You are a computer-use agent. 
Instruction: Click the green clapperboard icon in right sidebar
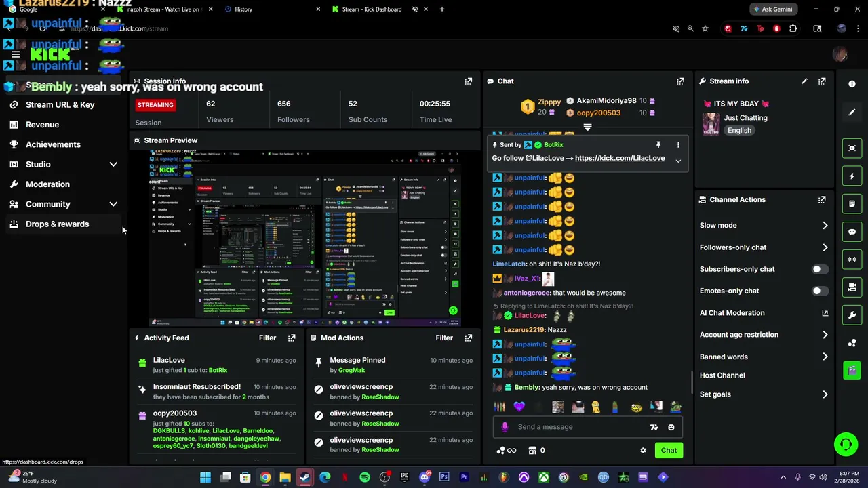852,370
